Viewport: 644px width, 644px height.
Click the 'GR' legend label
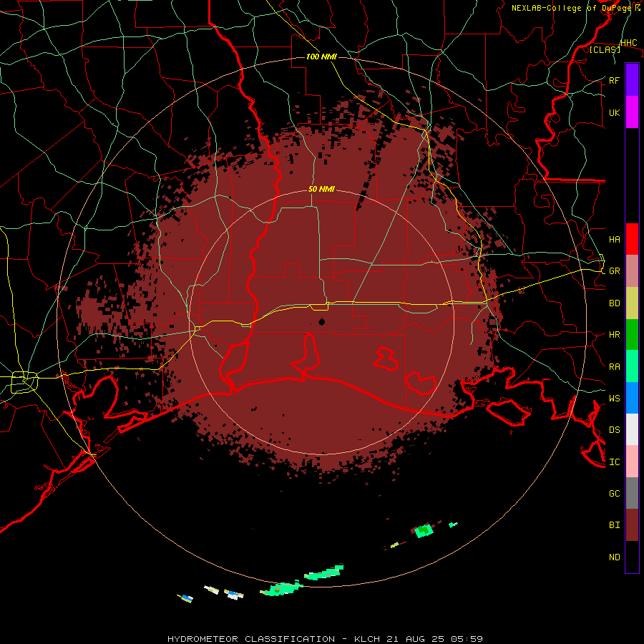614,271
